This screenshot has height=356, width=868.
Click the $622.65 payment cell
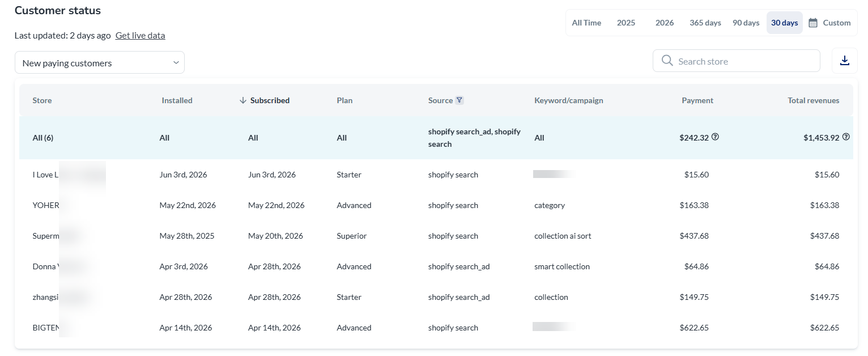pyautogui.click(x=694, y=328)
